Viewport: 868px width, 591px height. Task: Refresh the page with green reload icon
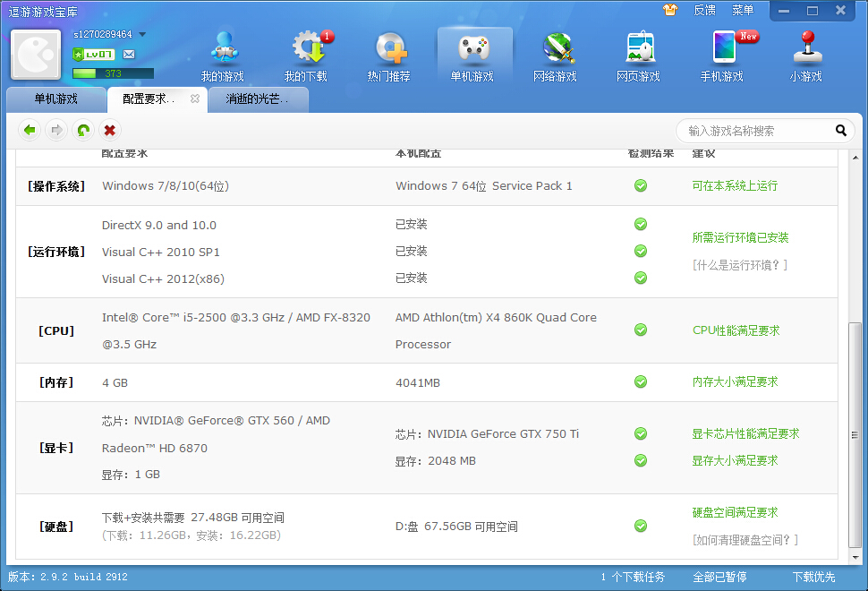pyautogui.click(x=83, y=130)
